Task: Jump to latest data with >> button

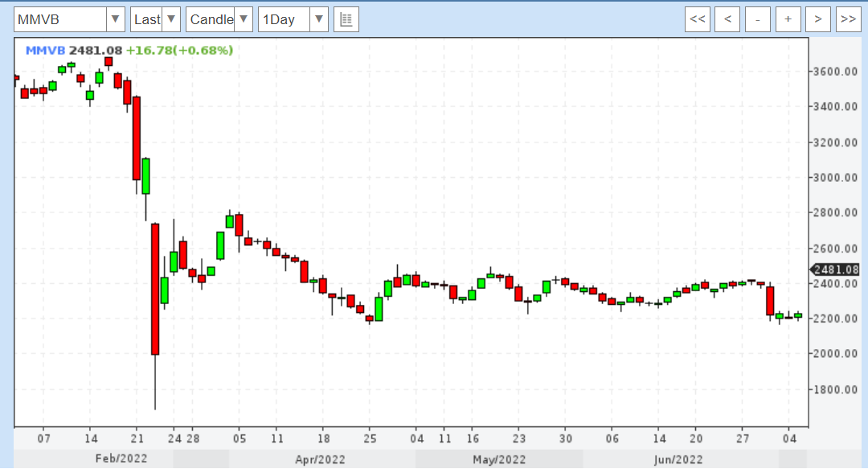Action: coord(847,19)
